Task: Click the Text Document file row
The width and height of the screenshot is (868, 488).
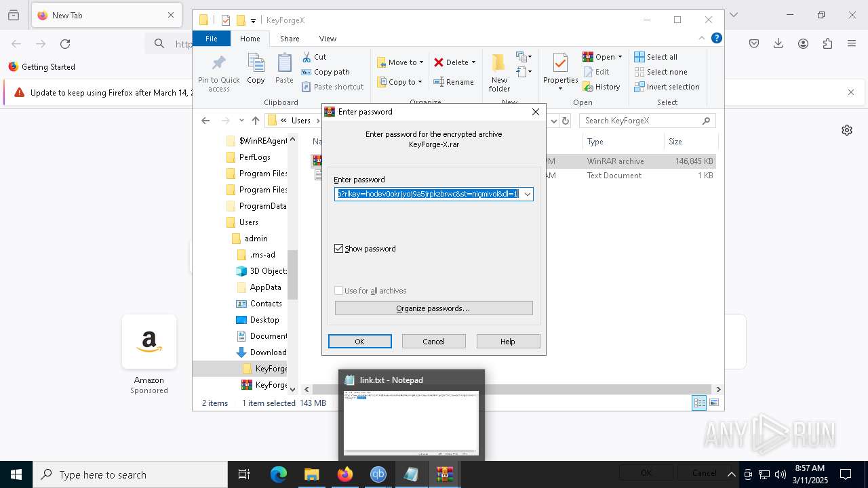Action: point(513,176)
